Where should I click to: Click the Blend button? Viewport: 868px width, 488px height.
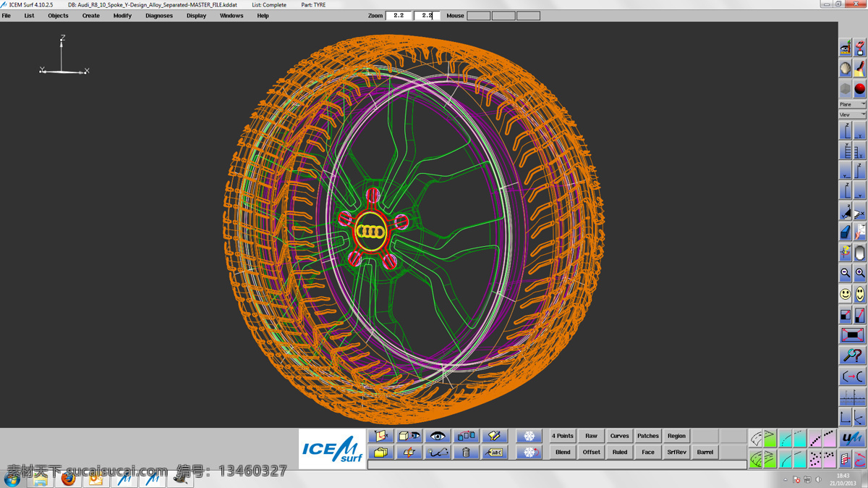click(563, 453)
